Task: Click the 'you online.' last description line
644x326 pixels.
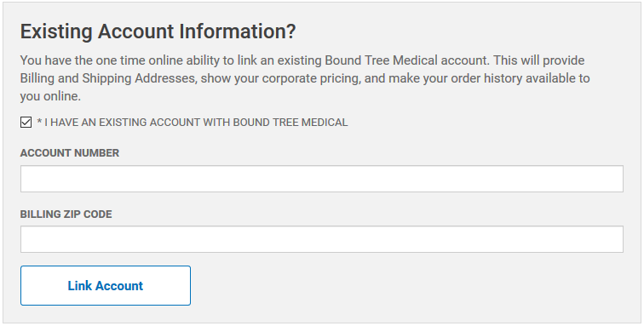Action: pos(50,96)
